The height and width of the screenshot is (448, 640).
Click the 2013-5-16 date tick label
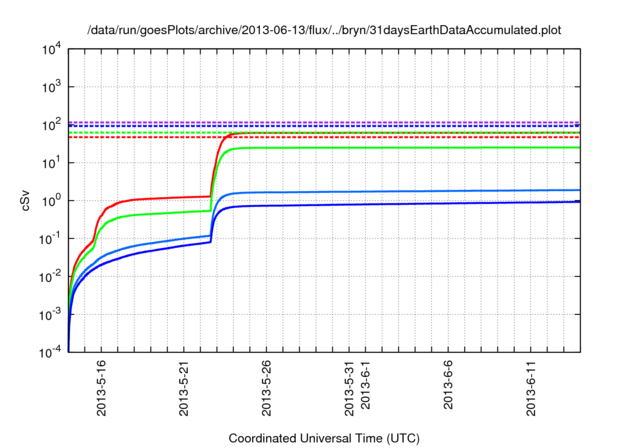pos(101,388)
